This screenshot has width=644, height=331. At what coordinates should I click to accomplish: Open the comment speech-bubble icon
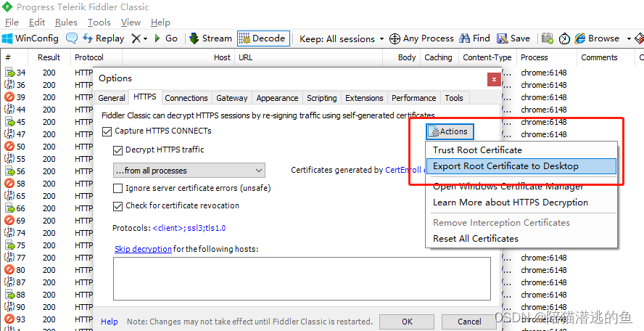click(x=72, y=38)
